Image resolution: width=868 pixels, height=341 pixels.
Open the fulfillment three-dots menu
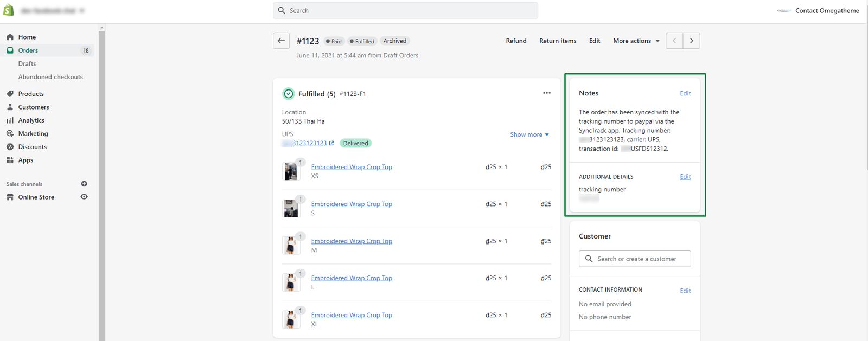[x=546, y=93]
